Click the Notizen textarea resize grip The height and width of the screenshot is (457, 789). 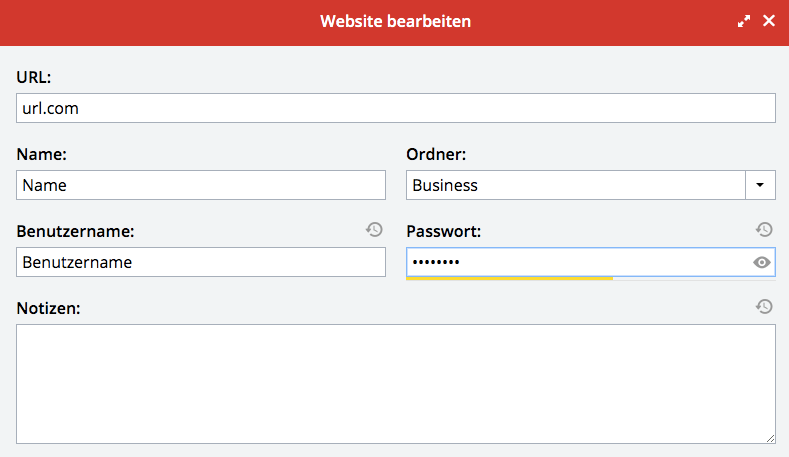(x=770, y=439)
